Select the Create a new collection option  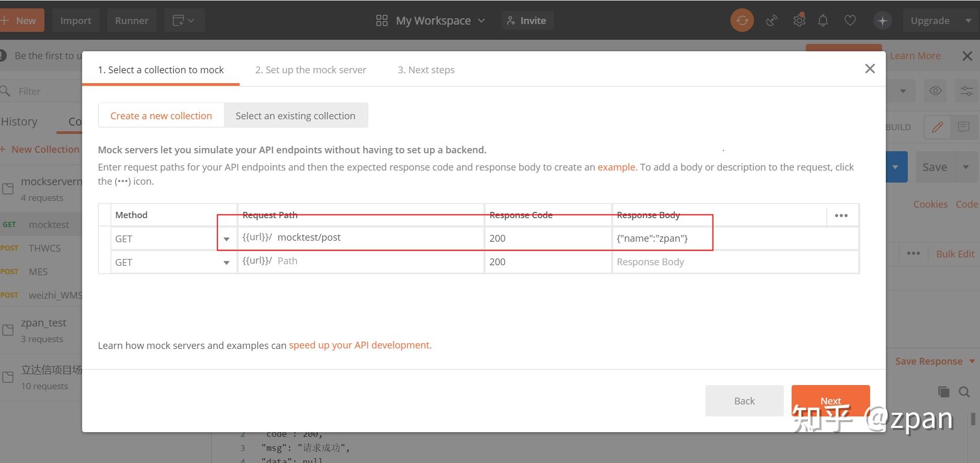(161, 116)
